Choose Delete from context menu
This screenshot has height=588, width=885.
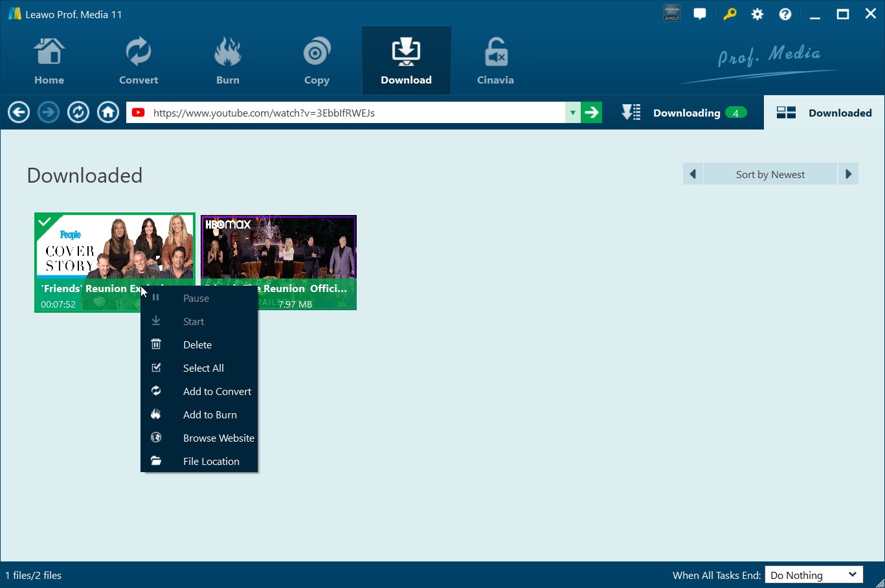(x=197, y=345)
